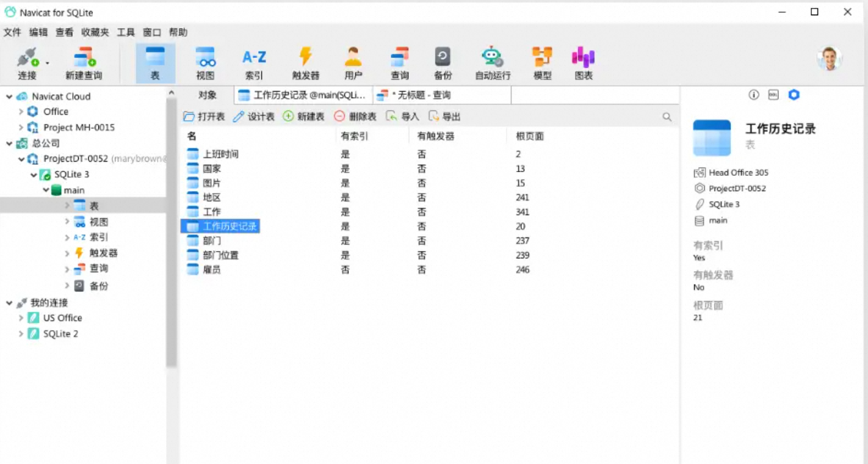This screenshot has width=868, height=464.
Task: Select the 工作 table row
Action: click(x=429, y=212)
